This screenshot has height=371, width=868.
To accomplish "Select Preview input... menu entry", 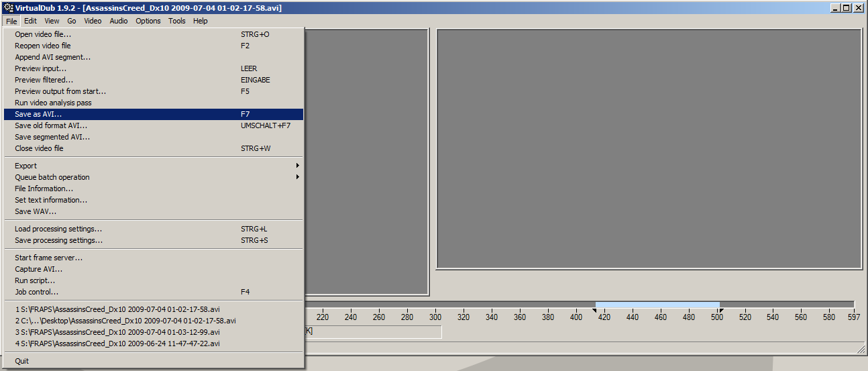I will coord(154,68).
